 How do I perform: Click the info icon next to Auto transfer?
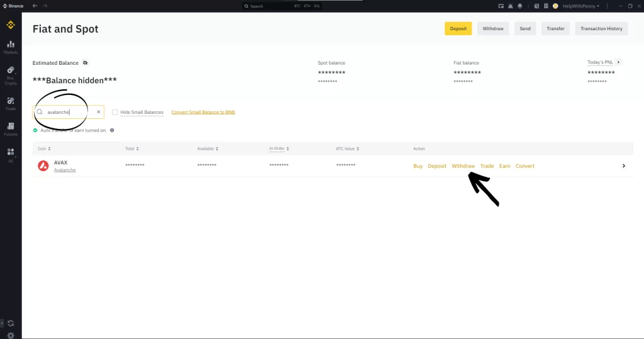(x=112, y=130)
